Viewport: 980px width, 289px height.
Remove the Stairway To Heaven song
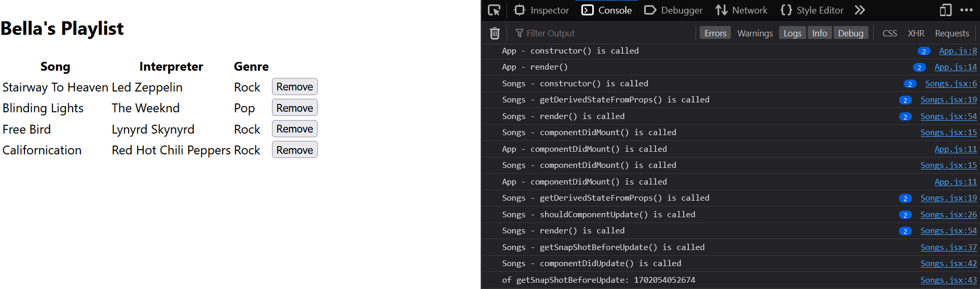(x=294, y=87)
